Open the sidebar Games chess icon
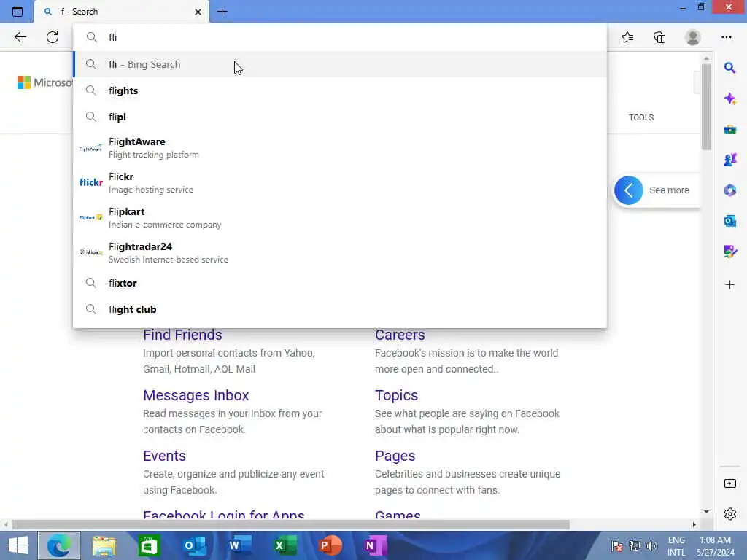This screenshot has height=560, width=747. (x=729, y=160)
